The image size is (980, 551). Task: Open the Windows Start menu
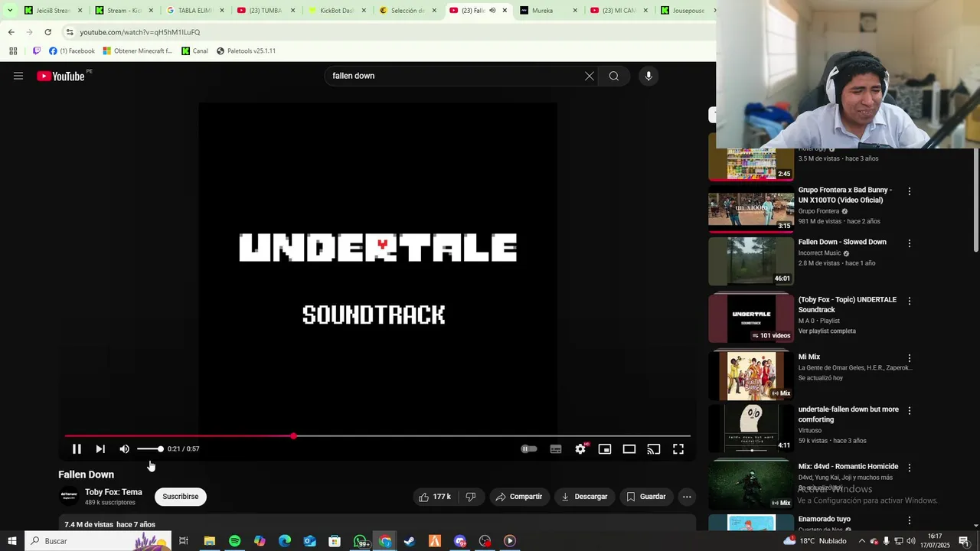coord(11,541)
